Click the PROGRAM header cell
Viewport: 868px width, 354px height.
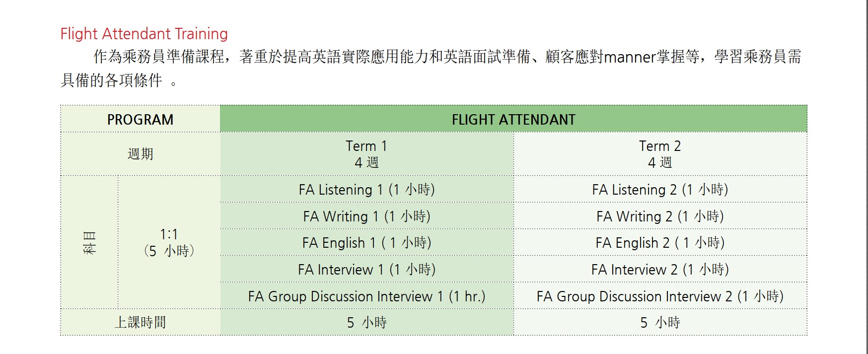coord(140,120)
